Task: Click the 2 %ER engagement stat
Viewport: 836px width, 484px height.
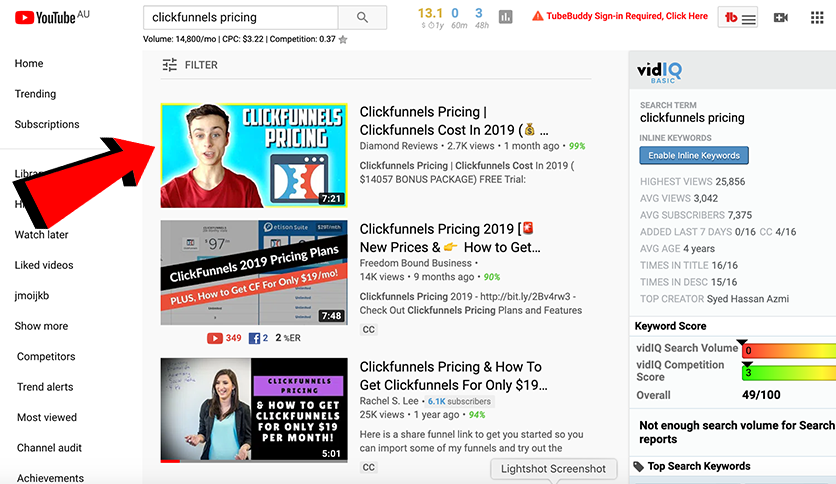Action: coord(288,338)
